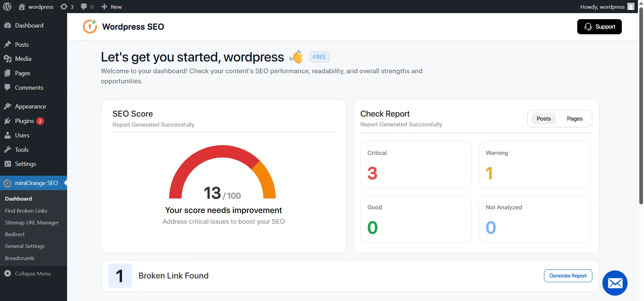Click the Plugins update badge 3

point(40,121)
